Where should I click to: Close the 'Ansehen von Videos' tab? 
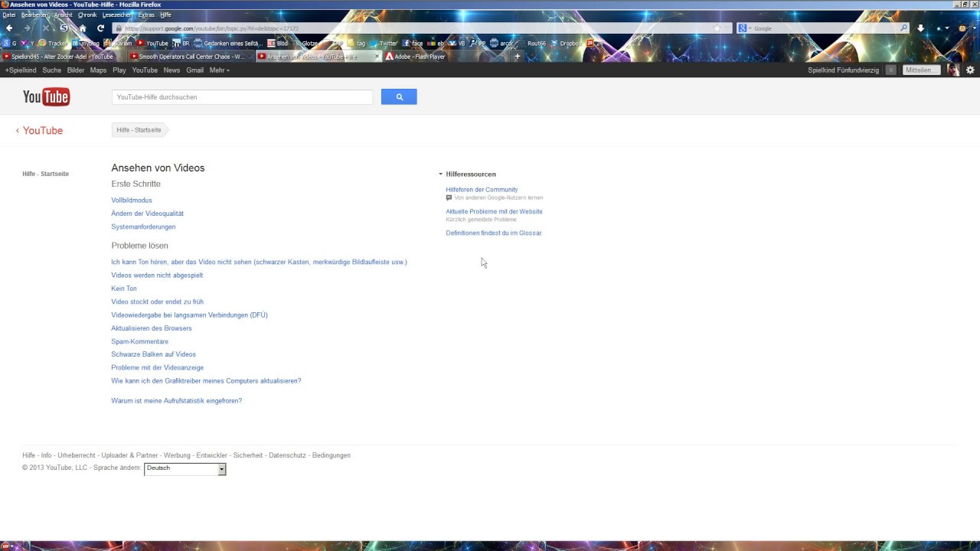[x=377, y=57]
